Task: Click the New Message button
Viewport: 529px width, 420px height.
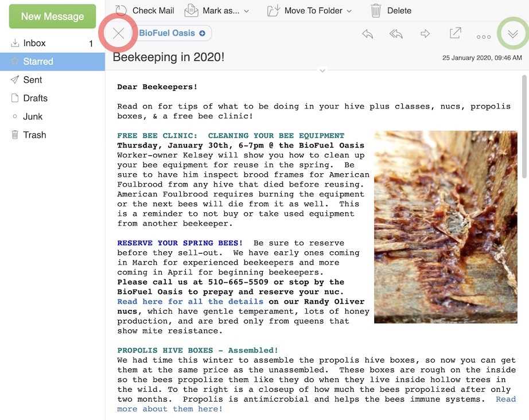Action: tap(52, 17)
